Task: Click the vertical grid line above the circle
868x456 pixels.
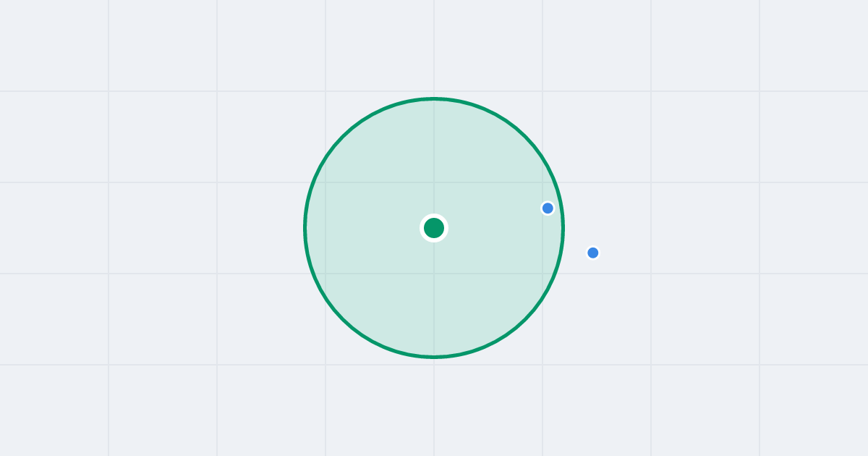Action: (x=434, y=48)
